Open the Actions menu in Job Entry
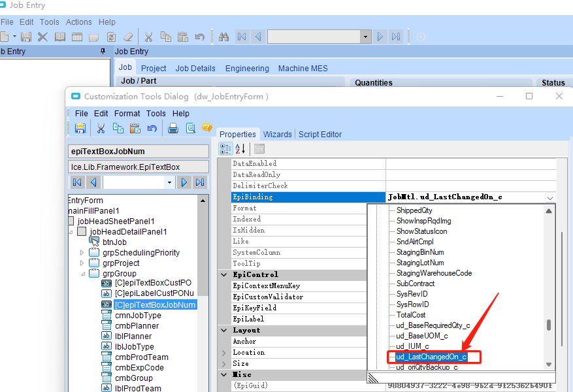This screenshot has width=573, height=392. click(78, 22)
